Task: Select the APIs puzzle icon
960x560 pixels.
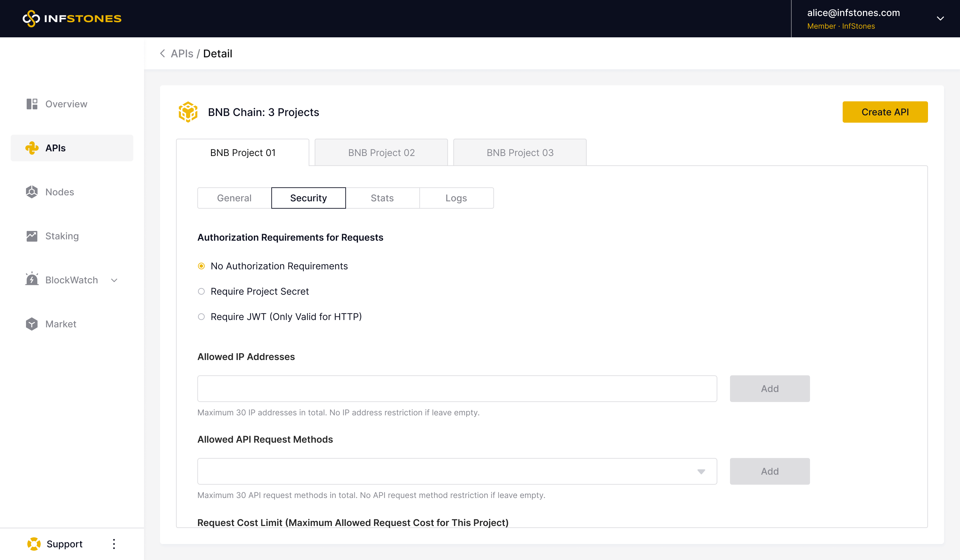Action: pyautogui.click(x=32, y=148)
